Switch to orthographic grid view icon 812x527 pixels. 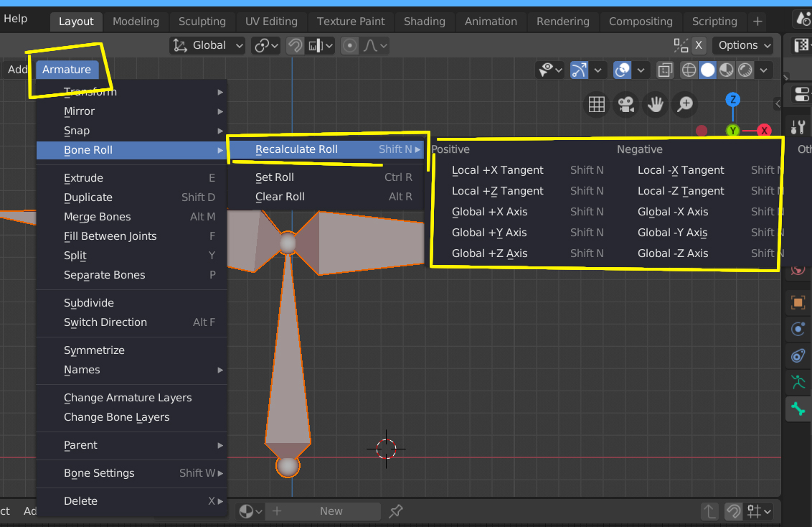pos(596,105)
